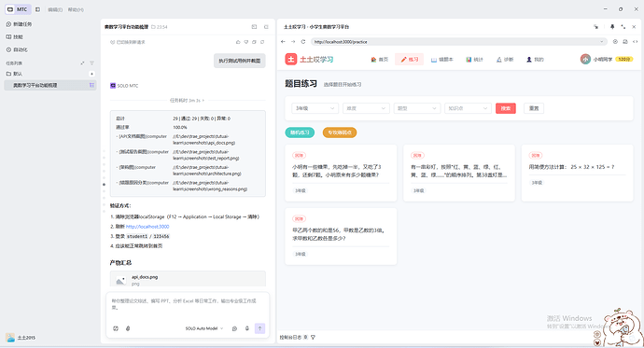The height and width of the screenshot is (348, 644).
Task: Expand the 默认 folder
Action: point(14,74)
